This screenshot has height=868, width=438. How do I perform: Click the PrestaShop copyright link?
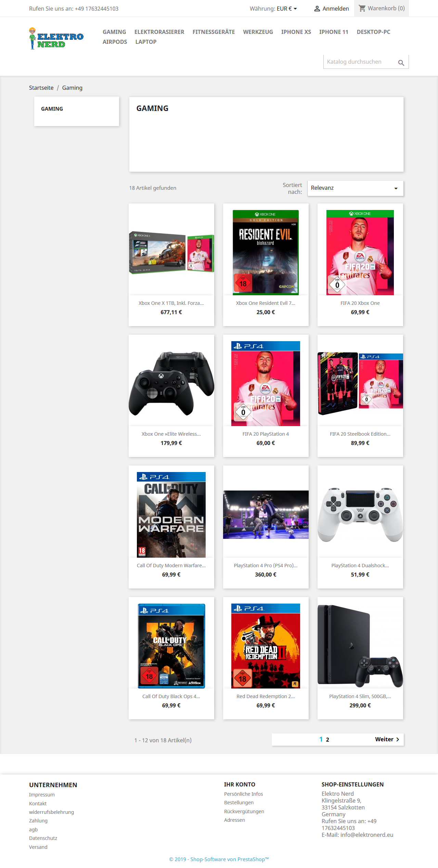coord(219,859)
